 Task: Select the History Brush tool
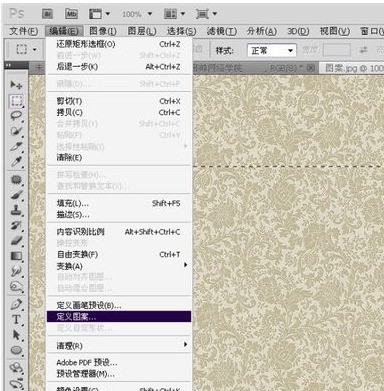click(x=16, y=225)
